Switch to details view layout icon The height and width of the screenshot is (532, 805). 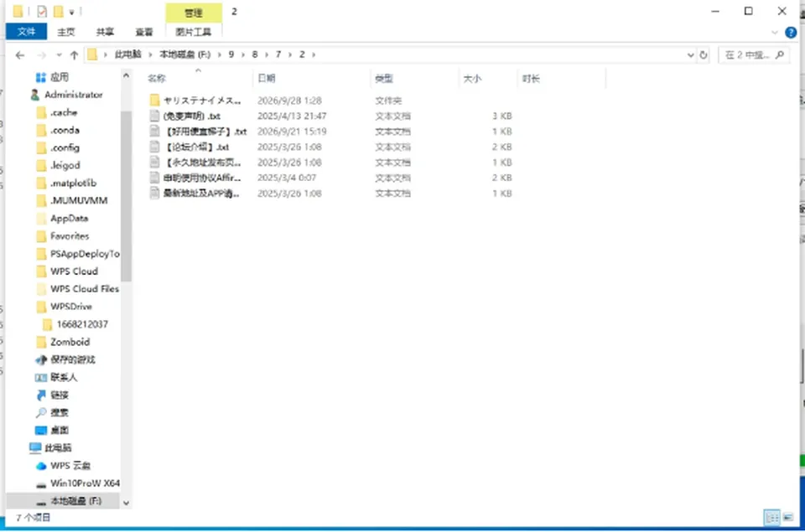tap(771, 517)
